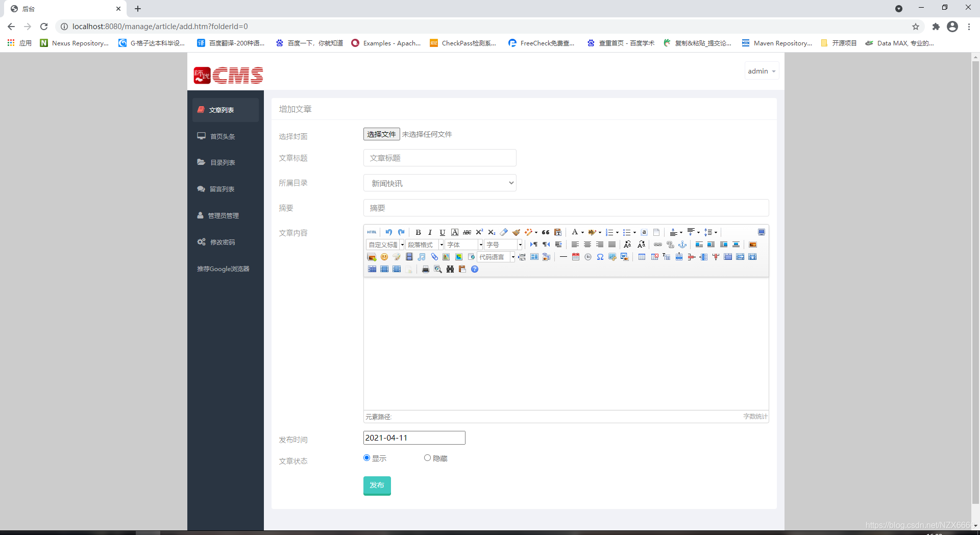Toggle HTML source code view
980x535 pixels.
tap(372, 232)
